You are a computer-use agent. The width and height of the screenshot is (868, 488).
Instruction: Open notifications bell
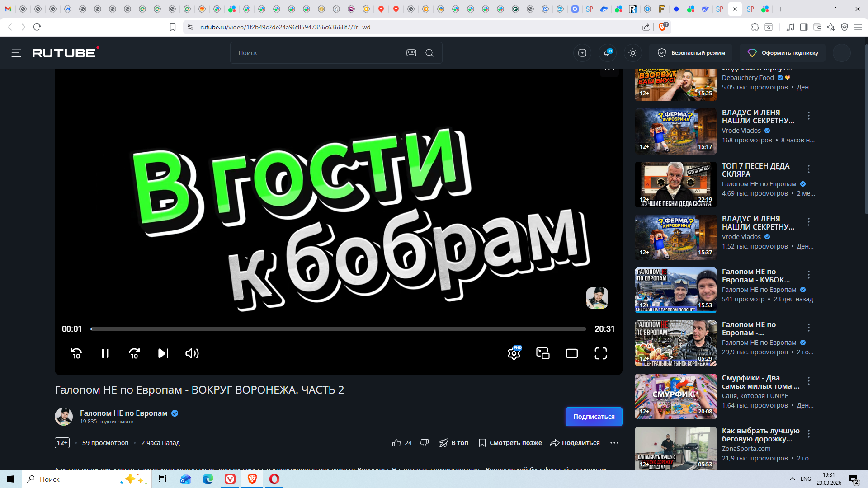click(607, 53)
